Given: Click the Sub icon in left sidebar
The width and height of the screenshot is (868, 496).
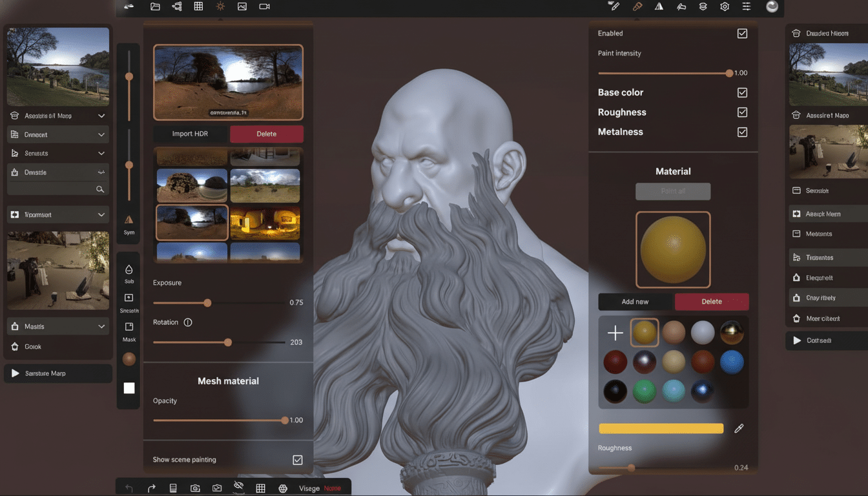Looking at the screenshot, I should 129,273.
